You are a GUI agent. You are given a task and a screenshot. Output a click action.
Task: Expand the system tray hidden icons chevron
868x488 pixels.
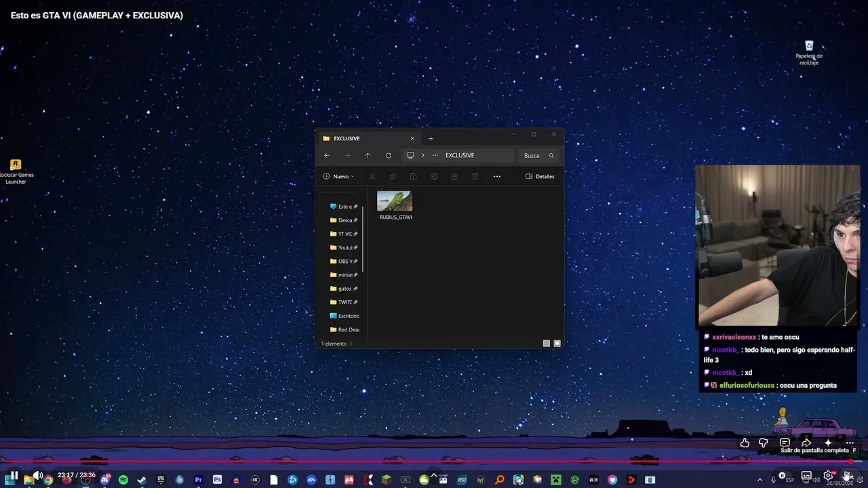[759, 480]
